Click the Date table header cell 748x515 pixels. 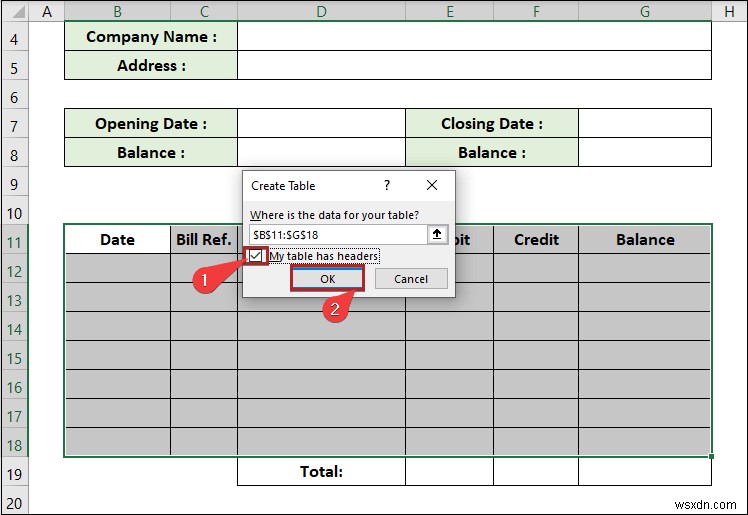tap(117, 239)
